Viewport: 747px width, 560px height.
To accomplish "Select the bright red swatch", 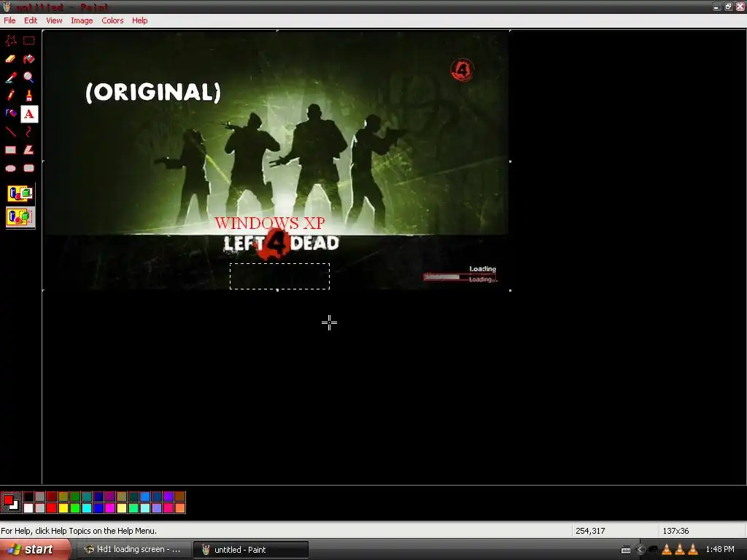I will [x=52, y=508].
